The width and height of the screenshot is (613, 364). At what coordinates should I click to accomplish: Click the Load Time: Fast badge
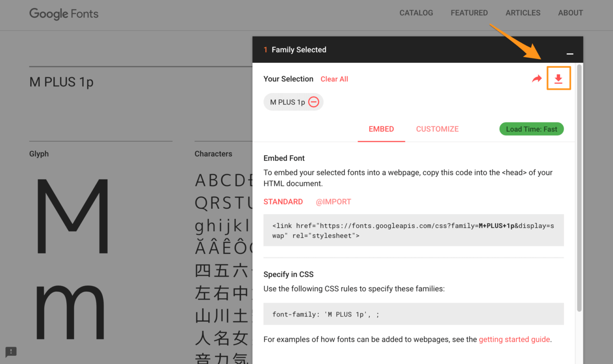click(x=531, y=129)
